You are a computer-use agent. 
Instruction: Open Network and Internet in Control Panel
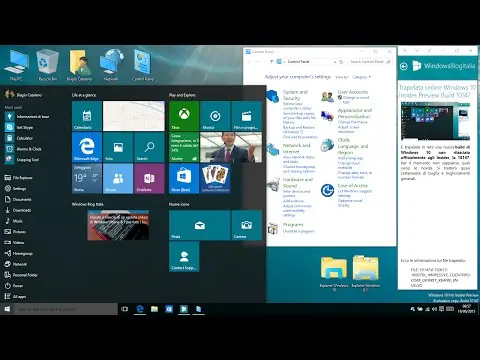296,148
